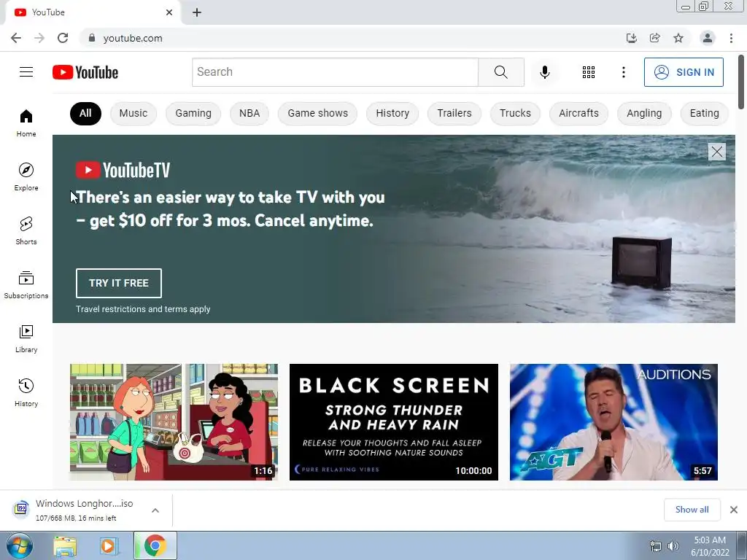The image size is (747, 560).
Task: Close the YouTube tab
Action: (169, 12)
